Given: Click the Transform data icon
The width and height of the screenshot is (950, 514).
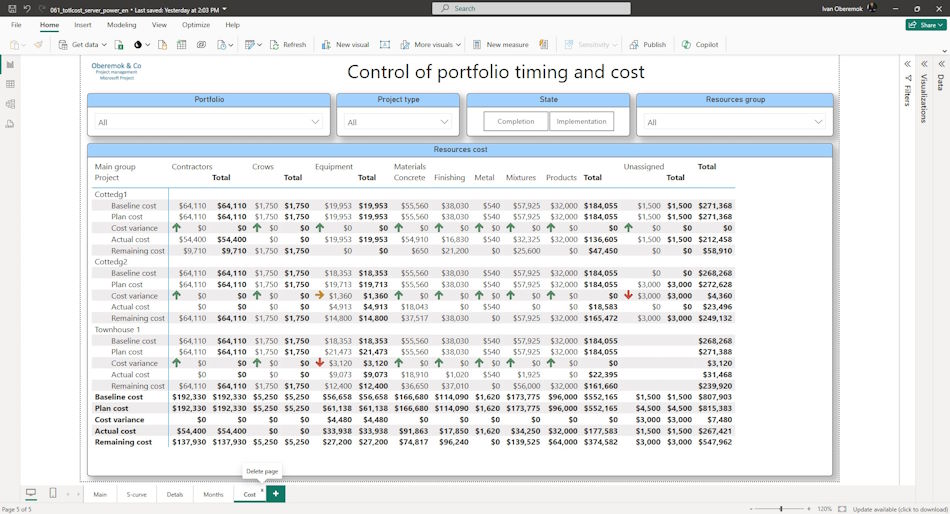Looking at the screenshot, I should pos(250,44).
